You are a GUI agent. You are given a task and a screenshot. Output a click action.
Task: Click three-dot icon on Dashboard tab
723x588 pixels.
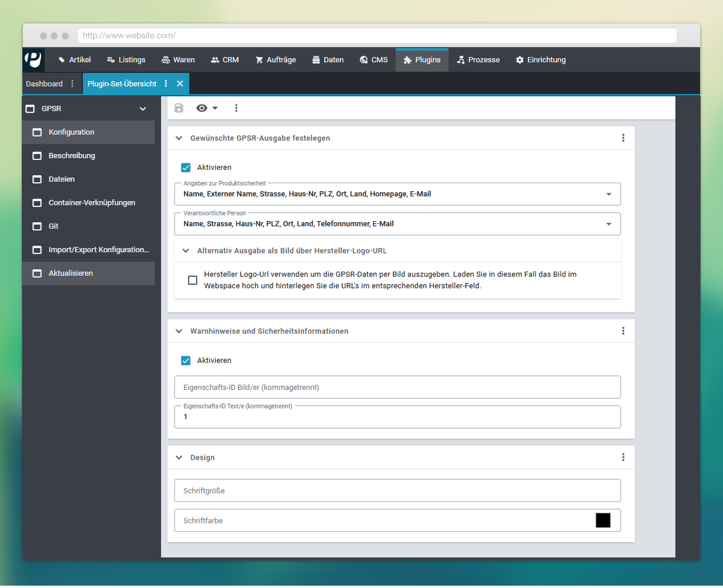[x=72, y=83]
